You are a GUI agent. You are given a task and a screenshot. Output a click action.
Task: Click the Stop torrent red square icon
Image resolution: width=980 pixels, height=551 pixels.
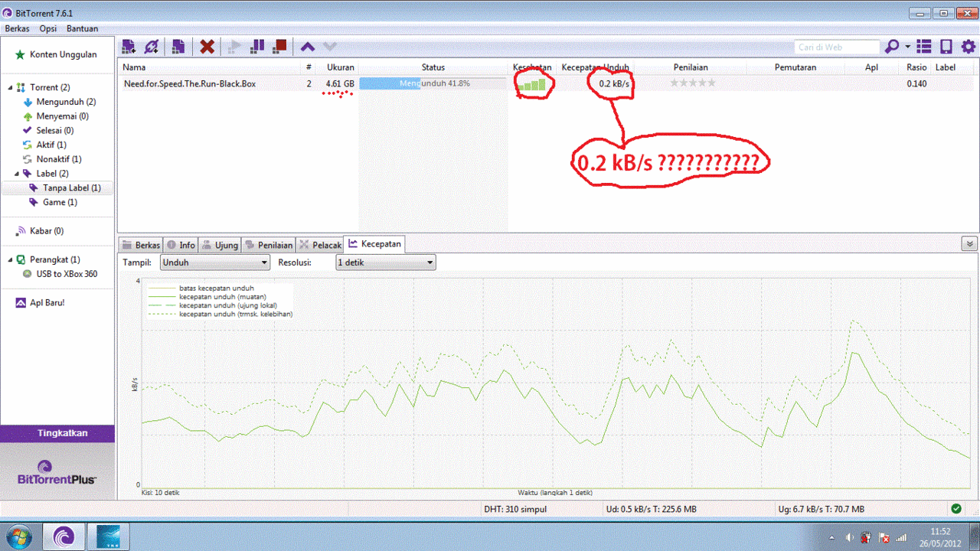click(279, 47)
